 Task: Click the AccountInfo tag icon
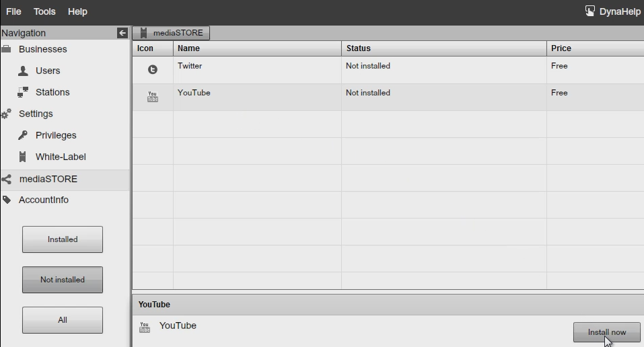7,200
